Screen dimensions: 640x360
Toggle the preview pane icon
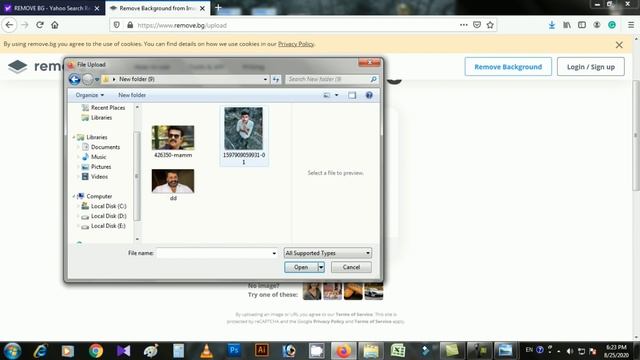coord(352,95)
